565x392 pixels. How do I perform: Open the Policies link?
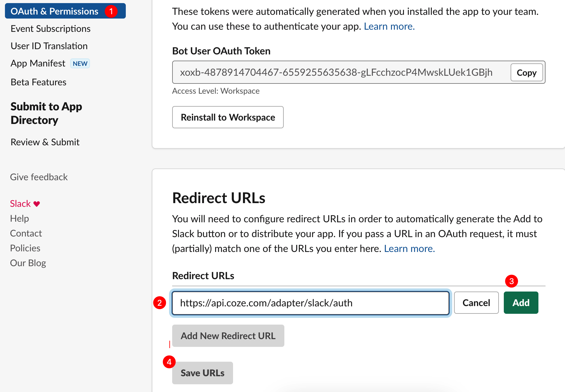(25, 248)
